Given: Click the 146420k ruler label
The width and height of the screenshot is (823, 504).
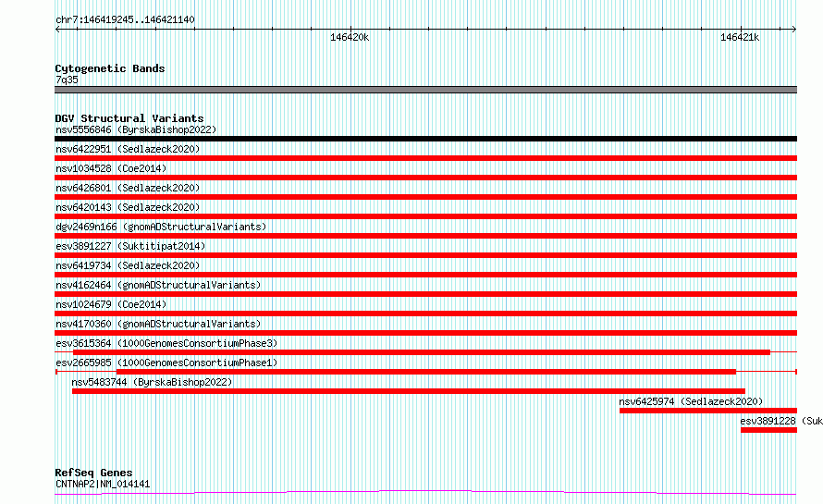Looking at the screenshot, I should coord(350,37).
